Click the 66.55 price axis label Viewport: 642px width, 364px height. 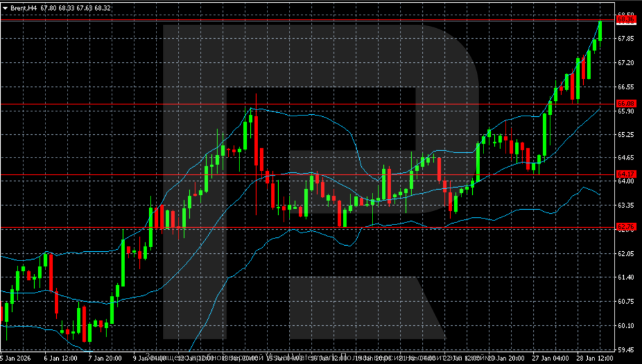626,87
